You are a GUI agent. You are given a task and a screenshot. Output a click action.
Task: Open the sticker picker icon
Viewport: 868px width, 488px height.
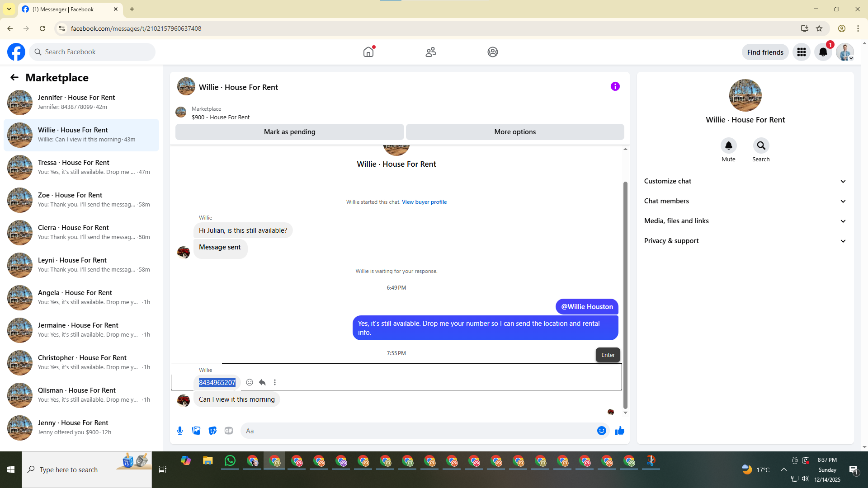point(212,431)
